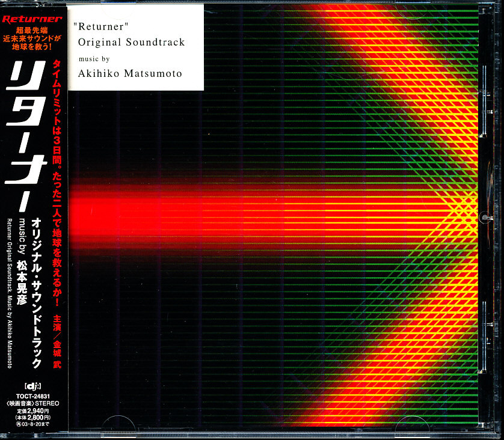Click the red text 超最先端 on the obi
This screenshot has width=504, height=440.
(x=32, y=31)
